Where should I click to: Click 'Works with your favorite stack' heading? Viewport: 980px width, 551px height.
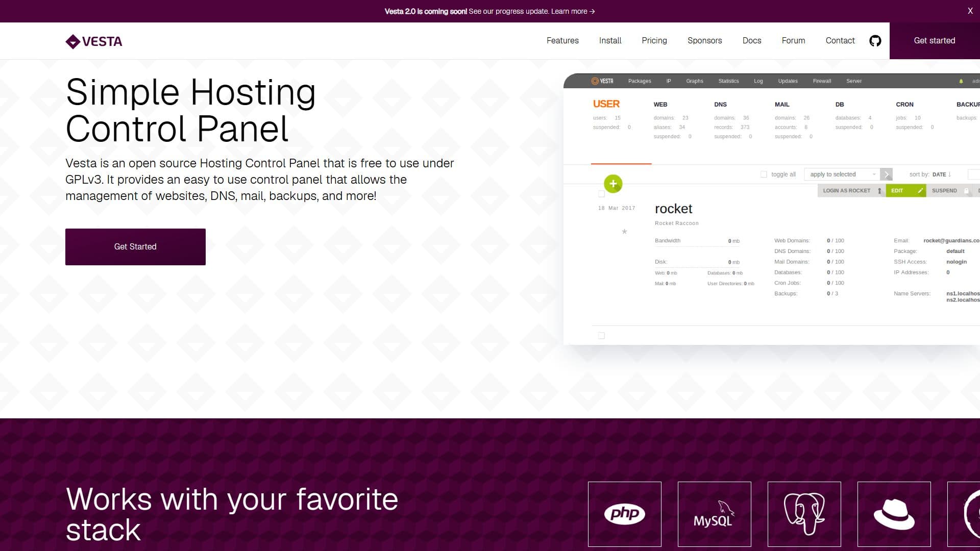(x=232, y=514)
